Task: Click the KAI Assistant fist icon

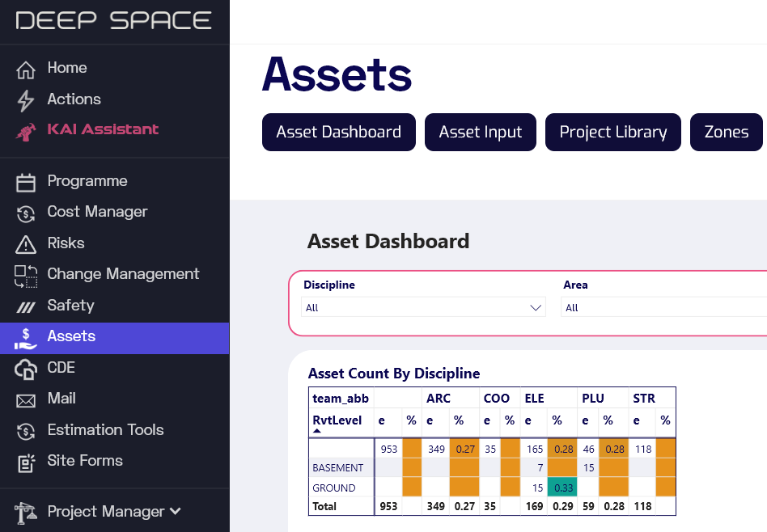Action: point(25,132)
